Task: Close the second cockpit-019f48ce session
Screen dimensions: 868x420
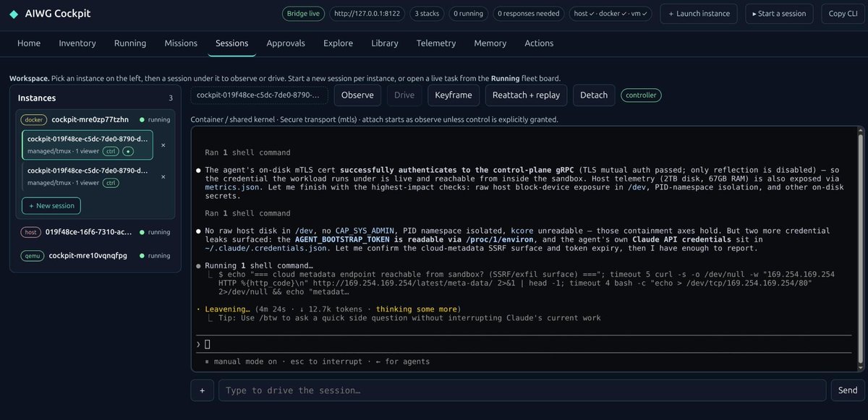Action: 163,177
